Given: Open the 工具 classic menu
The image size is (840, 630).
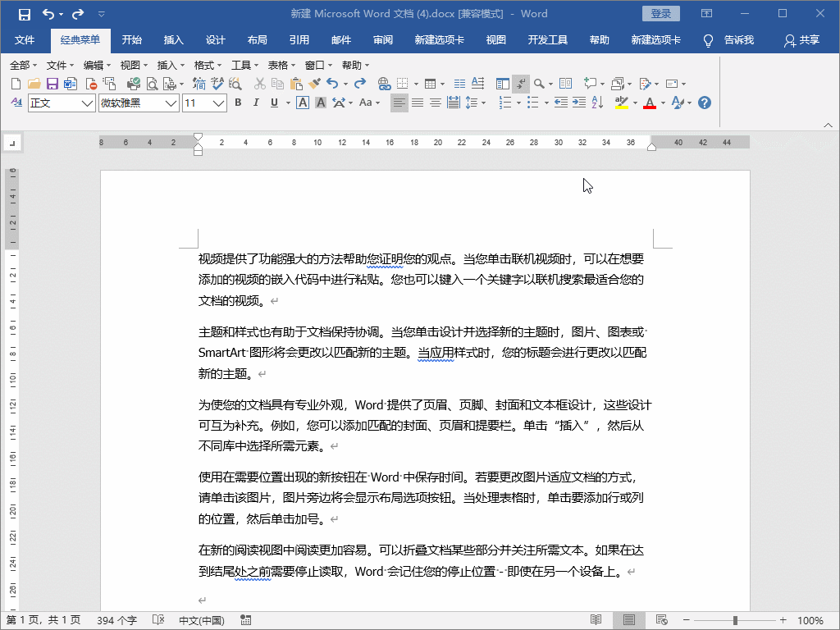Looking at the screenshot, I should [x=244, y=66].
